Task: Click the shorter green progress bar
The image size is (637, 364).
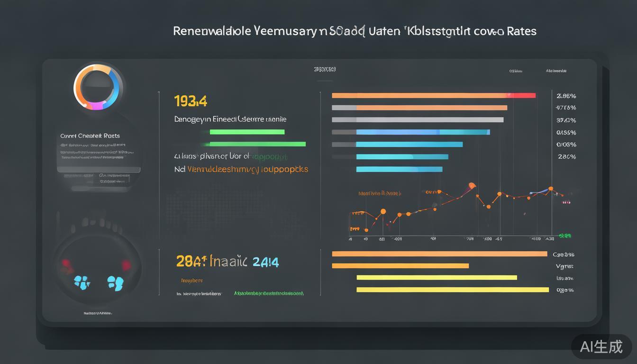Action: (247, 132)
